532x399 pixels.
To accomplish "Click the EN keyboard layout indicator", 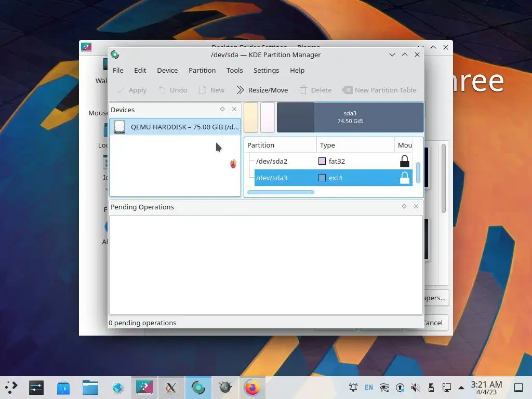I will point(369,387).
